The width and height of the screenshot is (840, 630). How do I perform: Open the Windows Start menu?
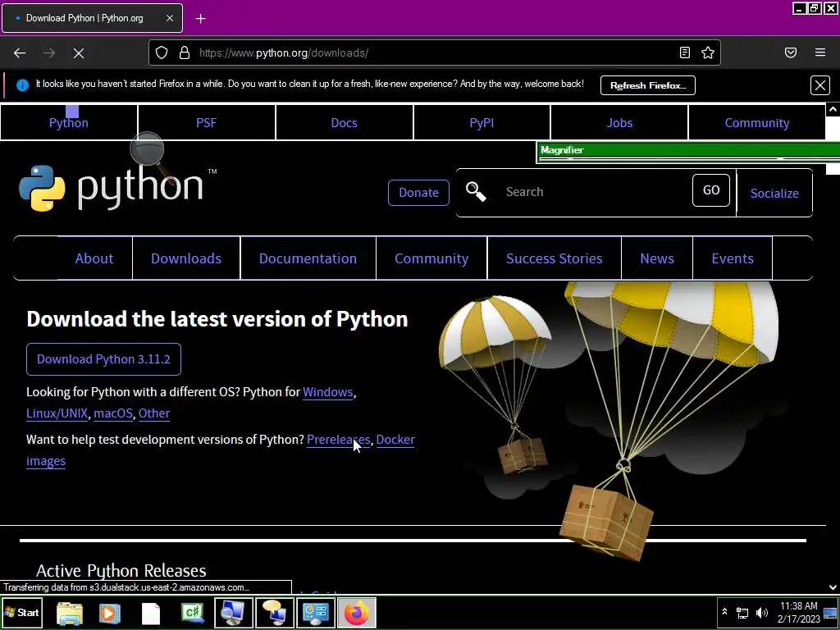[21, 612]
